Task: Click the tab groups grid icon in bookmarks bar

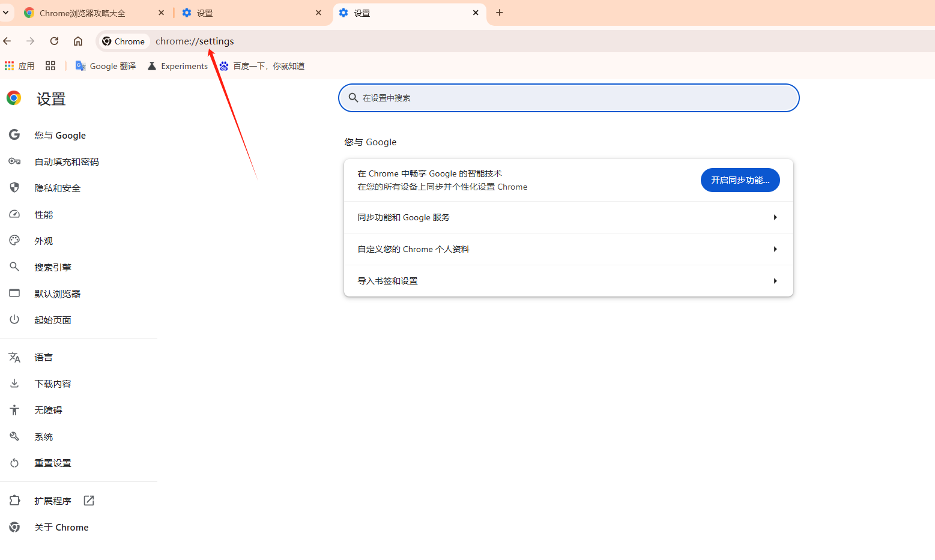Action: [50, 66]
